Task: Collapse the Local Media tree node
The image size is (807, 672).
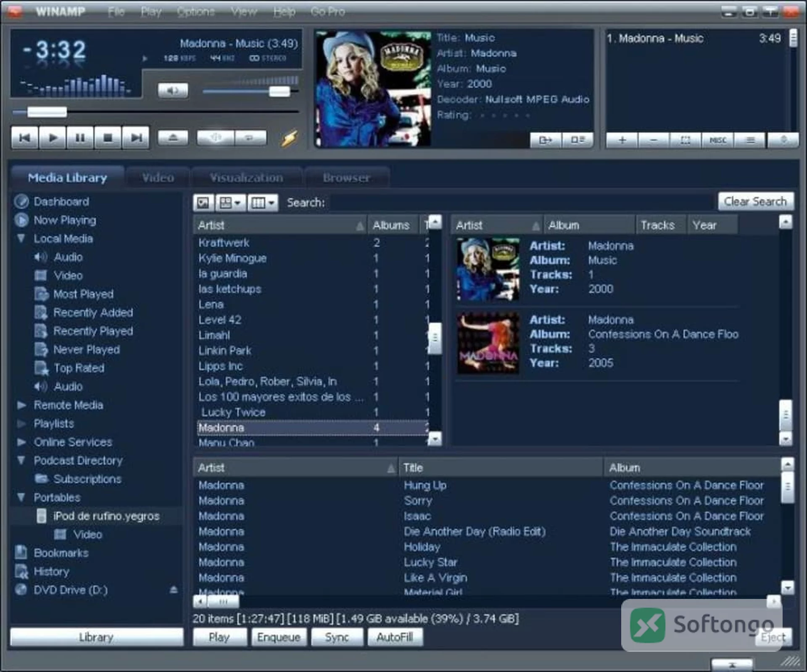Action: pyautogui.click(x=21, y=239)
